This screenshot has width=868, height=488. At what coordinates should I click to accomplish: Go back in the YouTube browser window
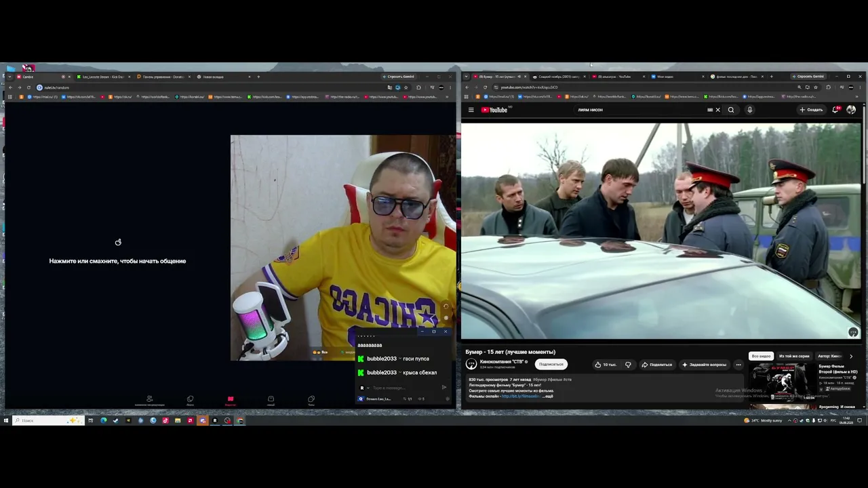(468, 87)
